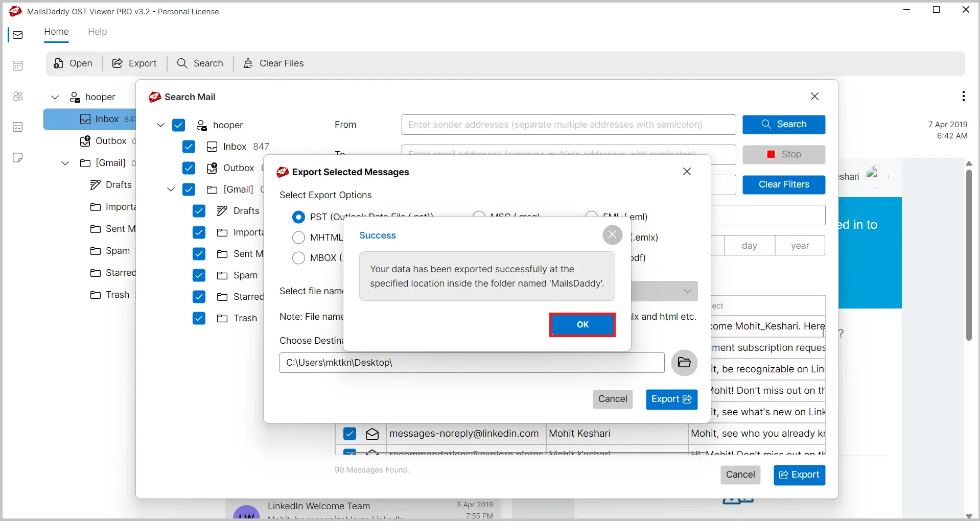Select the MHTML export format radio button

point(298,238)
